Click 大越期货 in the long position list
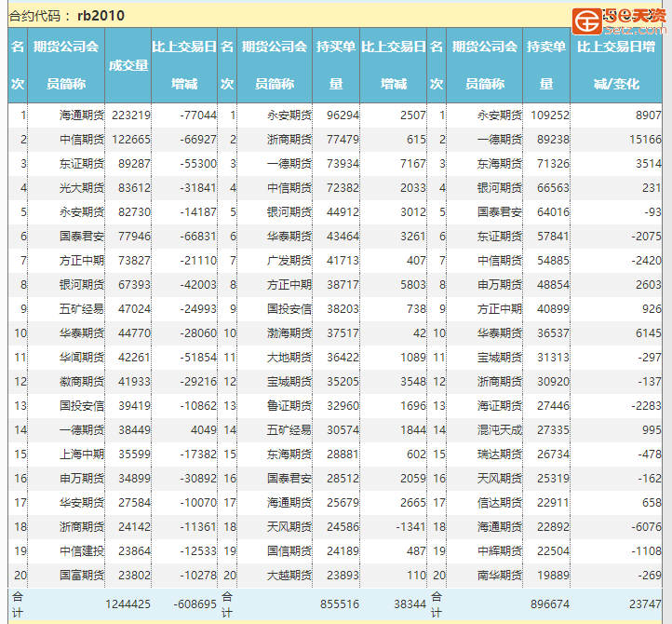This screenshot has width=672, height=624. (289, 575)
